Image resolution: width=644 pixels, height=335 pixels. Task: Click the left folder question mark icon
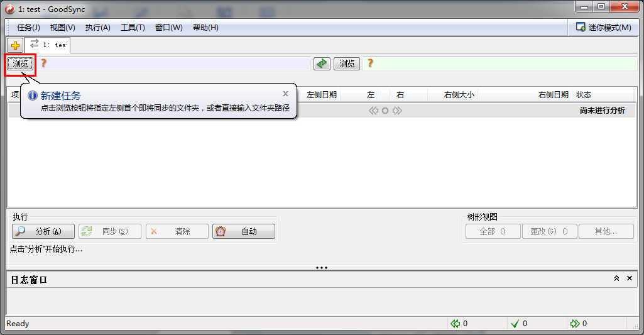click(x=43, y=63)
